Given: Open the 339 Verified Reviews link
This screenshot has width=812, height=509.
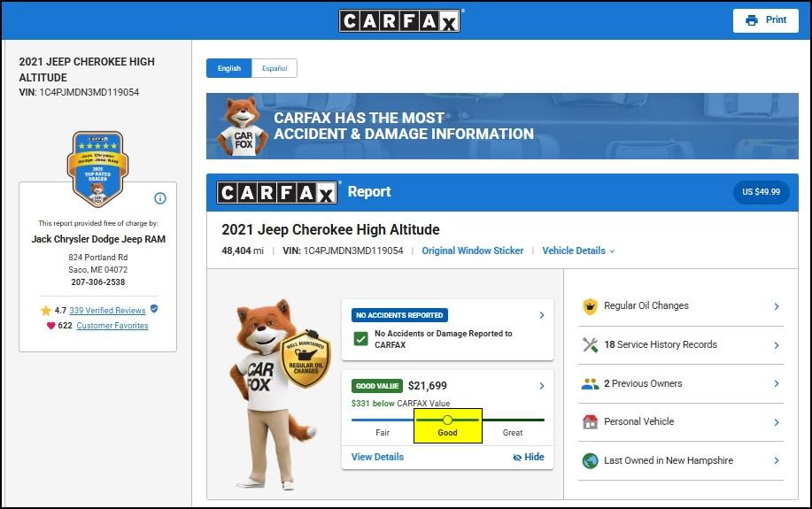Looking at the screenshot, I should (x=107, y=311).
